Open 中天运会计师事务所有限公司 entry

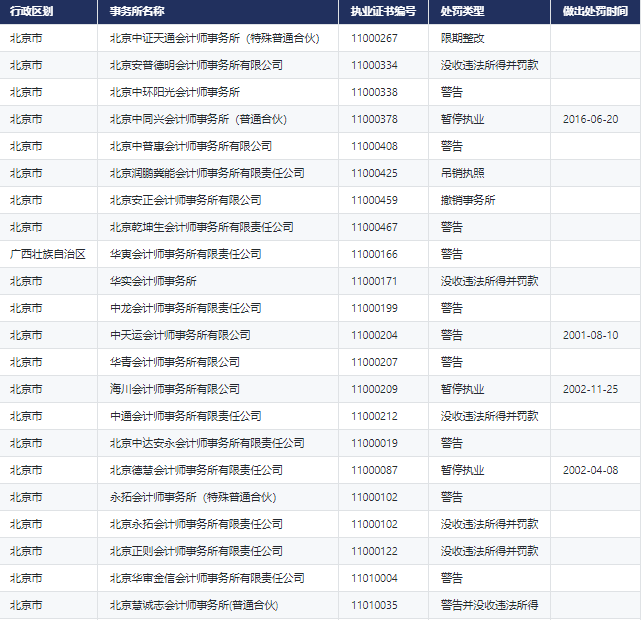click(x=180, y=335)
